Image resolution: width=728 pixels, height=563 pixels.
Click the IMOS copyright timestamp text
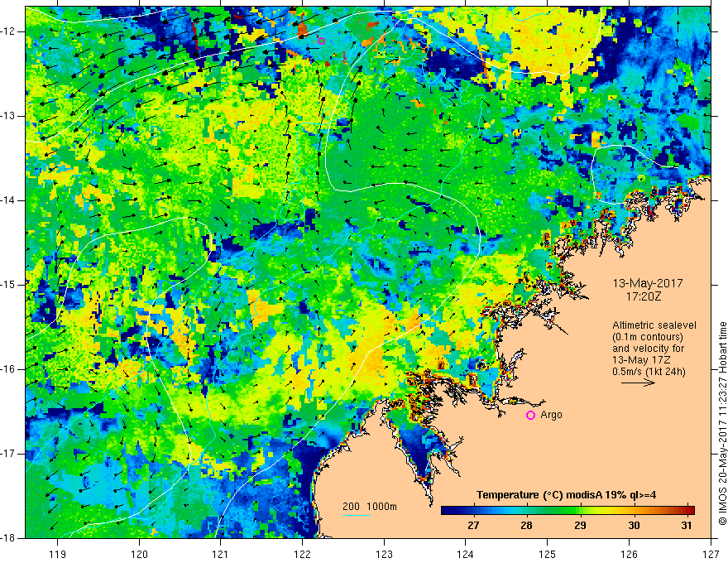(722, 423)
